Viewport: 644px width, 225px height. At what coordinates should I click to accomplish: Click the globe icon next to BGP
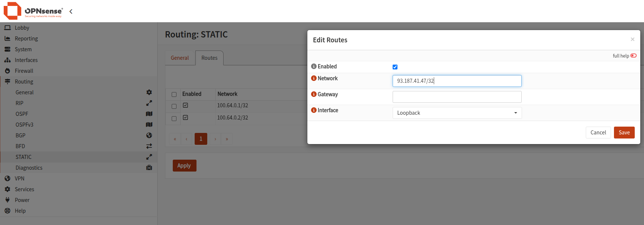click(149, 135)
